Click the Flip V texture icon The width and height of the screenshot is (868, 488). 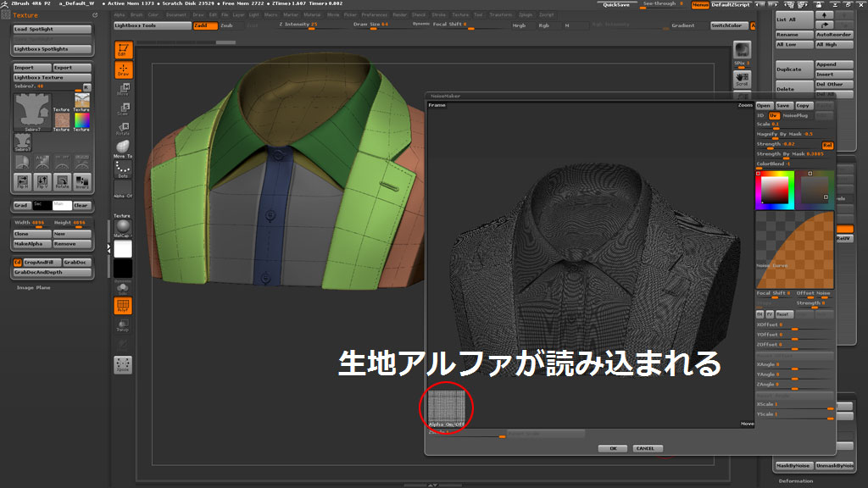click(42, 181)
